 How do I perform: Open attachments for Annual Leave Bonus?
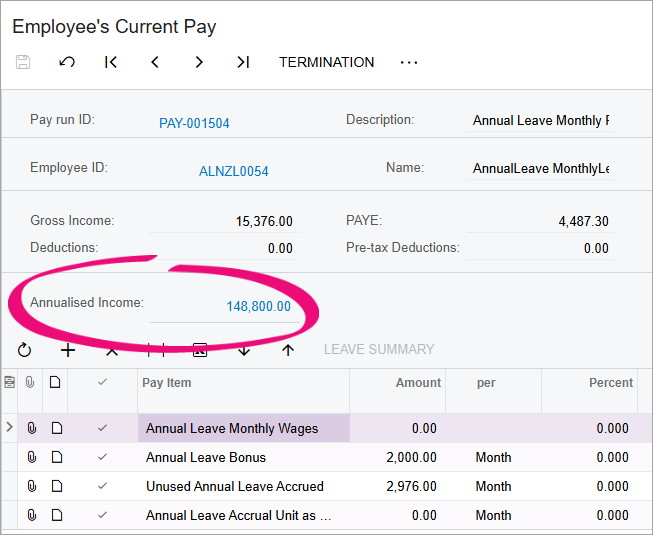[x=32, y=457]
